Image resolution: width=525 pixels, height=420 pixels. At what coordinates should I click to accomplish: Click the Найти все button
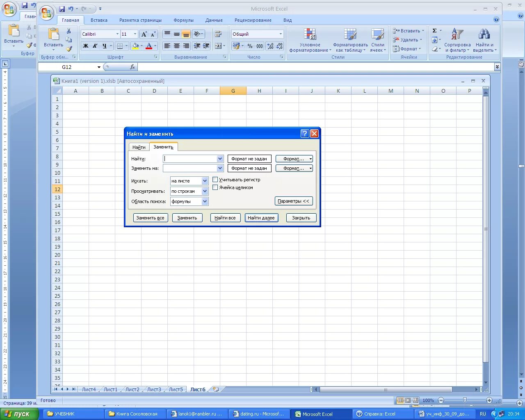(x=225, y=218)
